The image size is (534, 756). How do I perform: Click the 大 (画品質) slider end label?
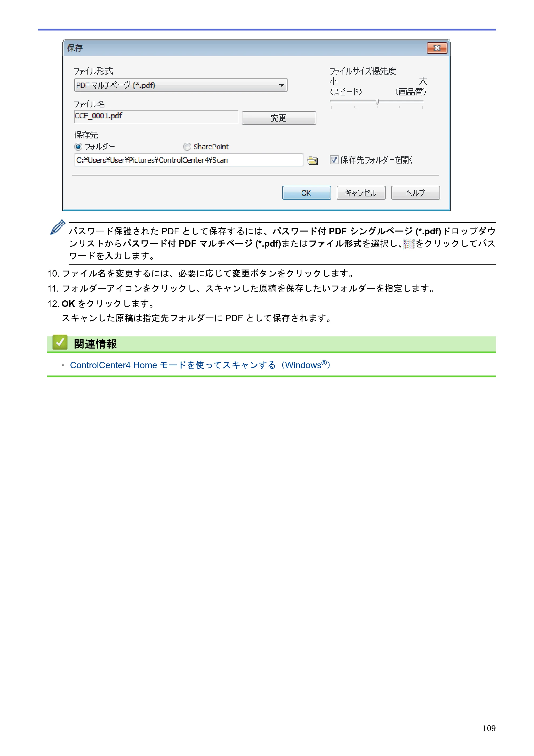(411, 86)
